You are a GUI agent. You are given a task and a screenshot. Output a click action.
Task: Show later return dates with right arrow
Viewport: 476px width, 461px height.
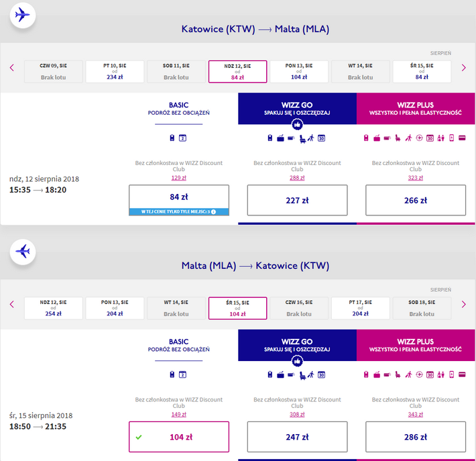[x=463, y=304]
